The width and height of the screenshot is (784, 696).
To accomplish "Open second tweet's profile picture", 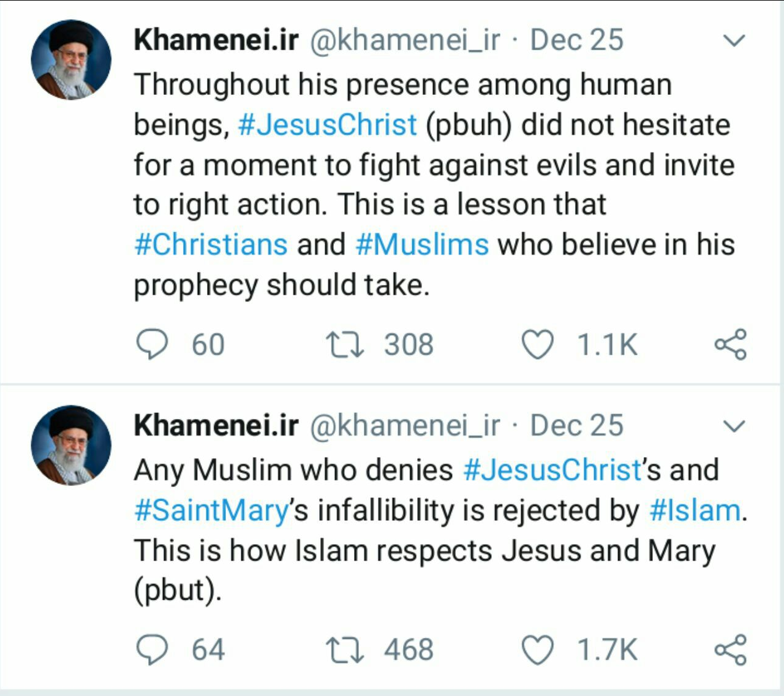I will pyautogui.click(x=71, y=445).
